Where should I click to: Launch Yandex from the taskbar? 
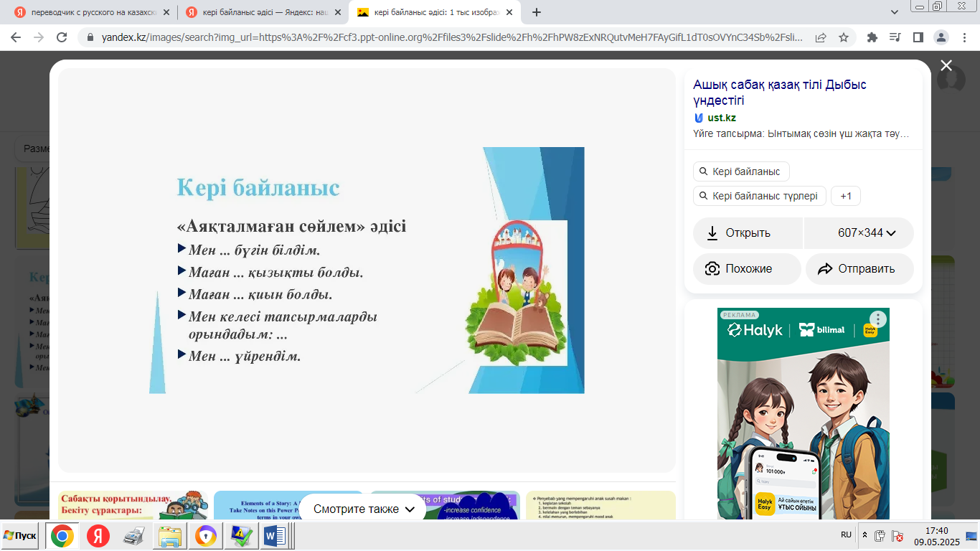(98, 536)
